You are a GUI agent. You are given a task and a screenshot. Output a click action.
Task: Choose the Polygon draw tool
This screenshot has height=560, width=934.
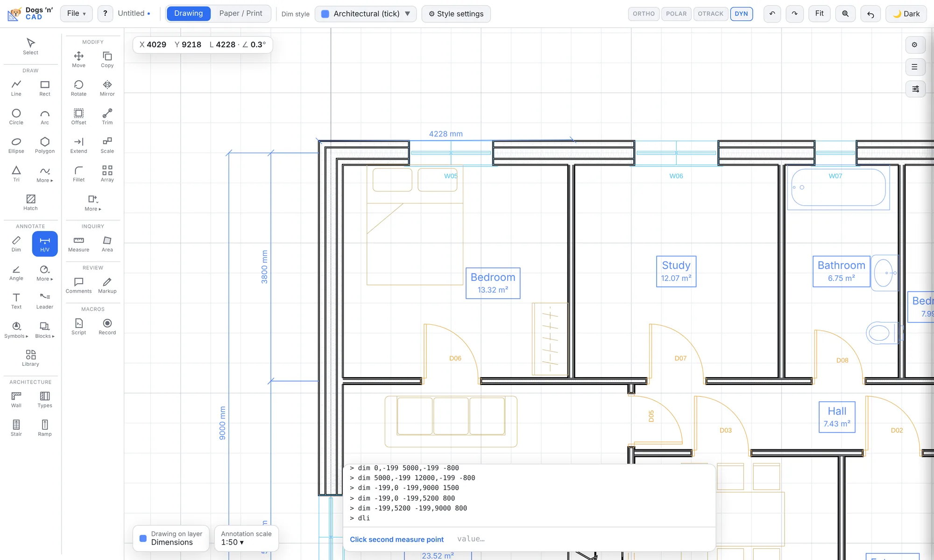45,145
